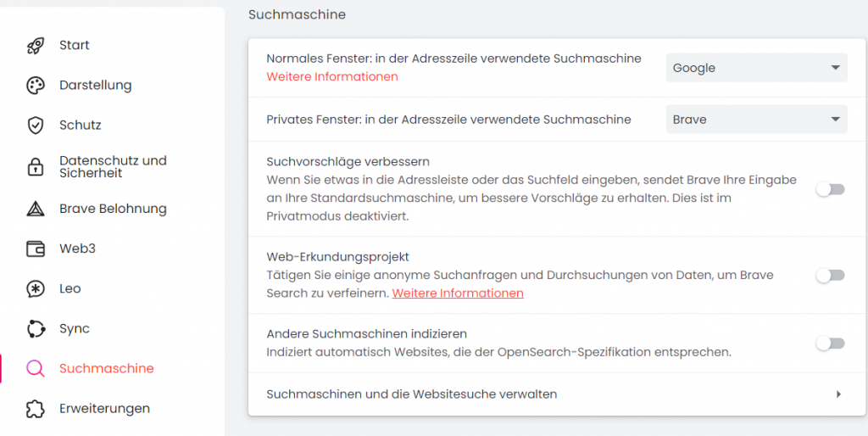Select the Suchmaschine menu item

(106, 368)
